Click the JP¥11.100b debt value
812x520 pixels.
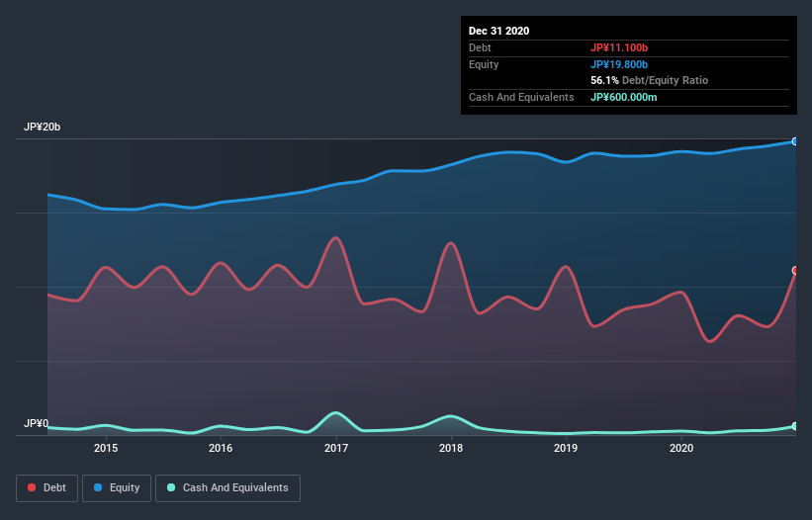pos(619,48)
